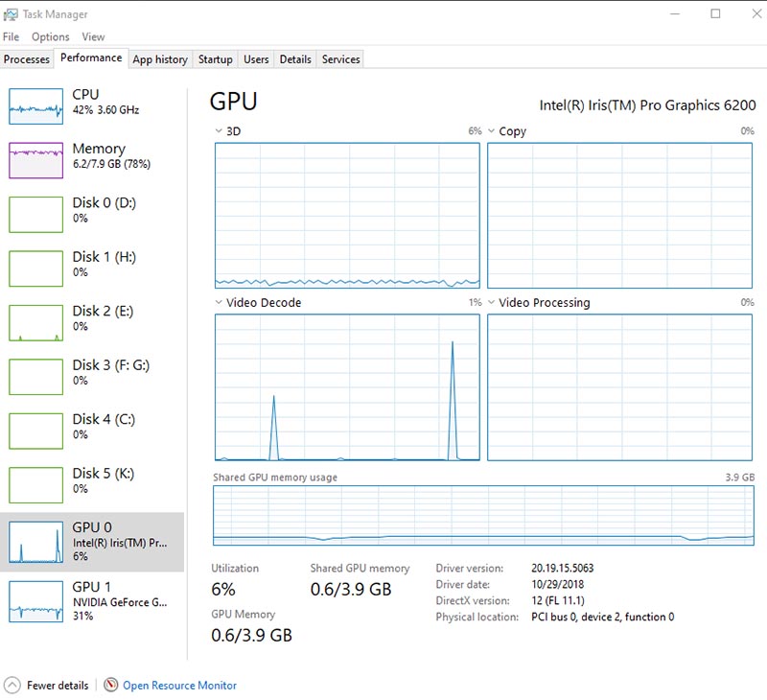
Task: Select the Disk 2 (E:) graph icon
Action: coord(36,323)
